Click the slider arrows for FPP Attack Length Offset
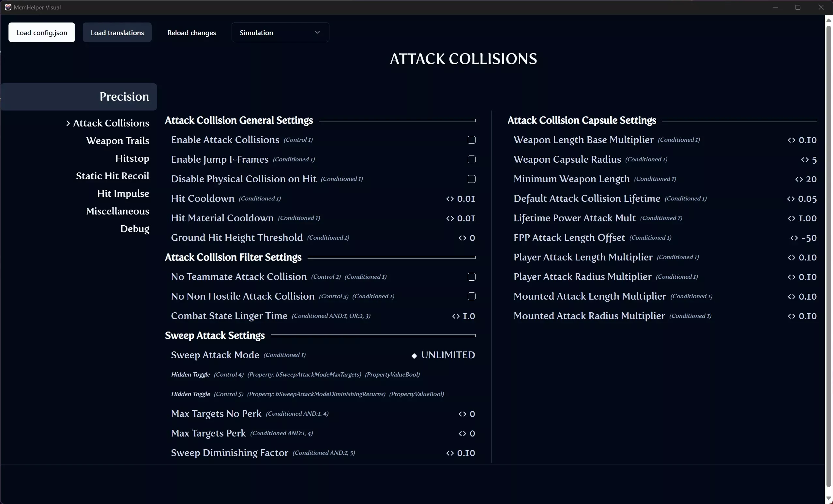 794,238
